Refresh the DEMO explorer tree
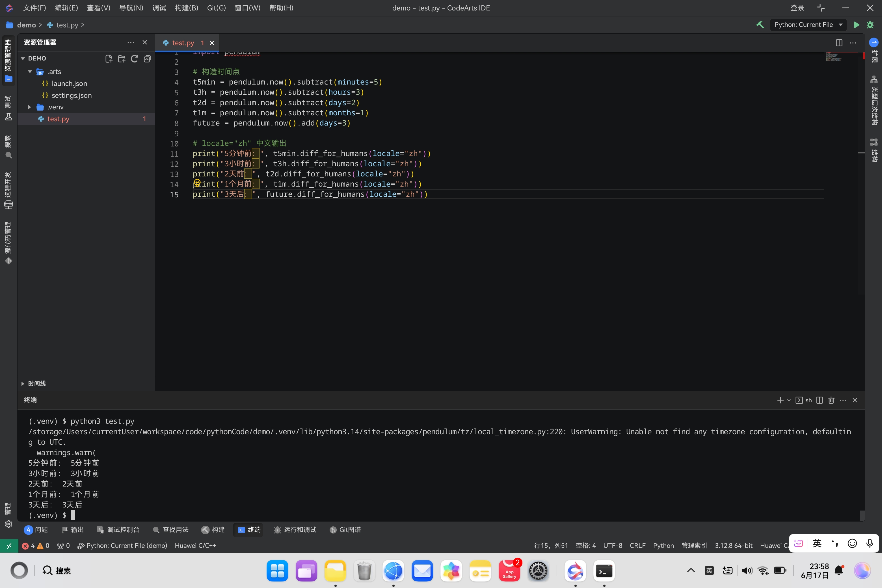Image resolution: width=882 pixels, height=588 pixels. tap(134, 59)
